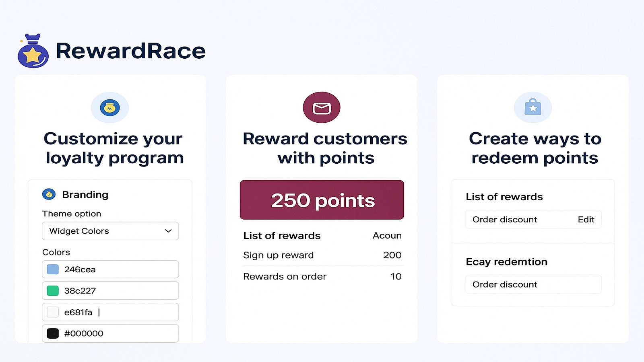Click the small Branding medal icon
644x362 pixels.
click(49, 195)
